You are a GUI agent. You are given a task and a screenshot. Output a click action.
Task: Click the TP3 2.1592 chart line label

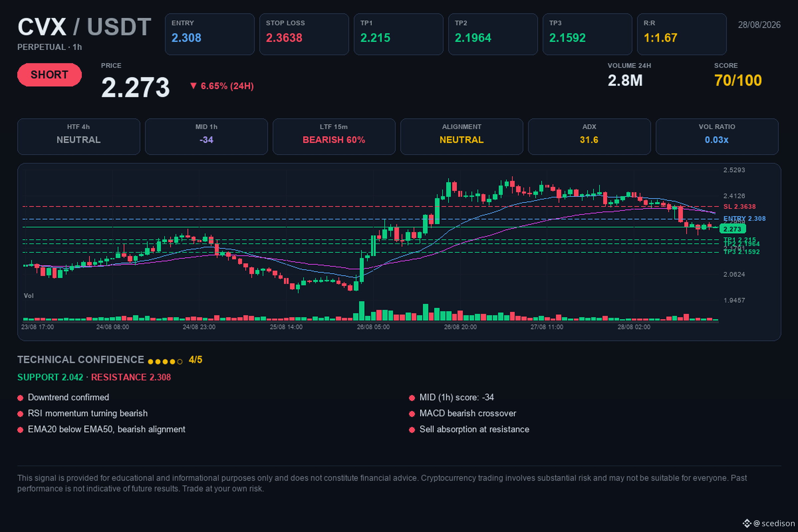point(741,252)
